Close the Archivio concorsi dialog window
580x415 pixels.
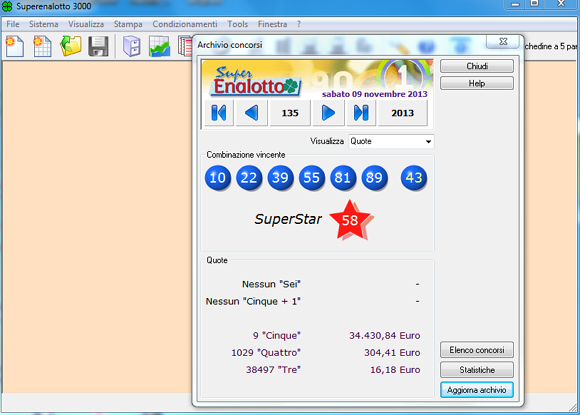pos(503,41)
